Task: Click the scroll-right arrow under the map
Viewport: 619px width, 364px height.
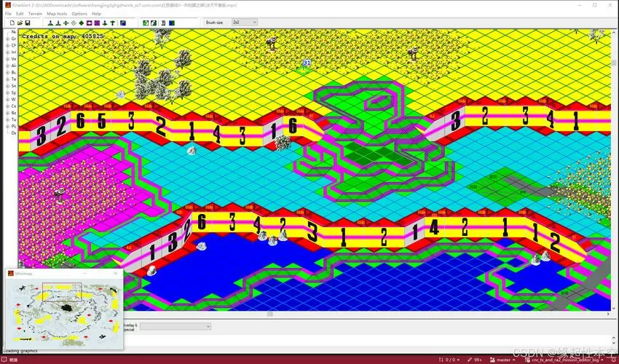Action: (608, 314)
